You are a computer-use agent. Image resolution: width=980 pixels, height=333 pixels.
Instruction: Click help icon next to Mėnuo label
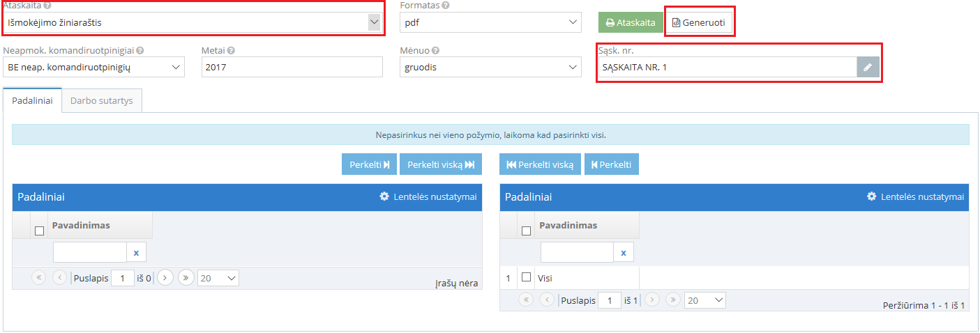click(x=435, y=51)
